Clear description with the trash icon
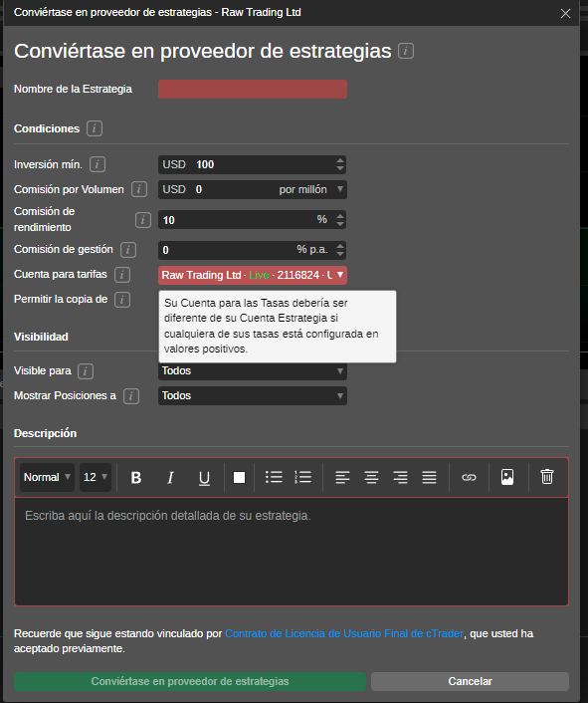The height and width of the screenshot is (703, 588). (547, 477)
